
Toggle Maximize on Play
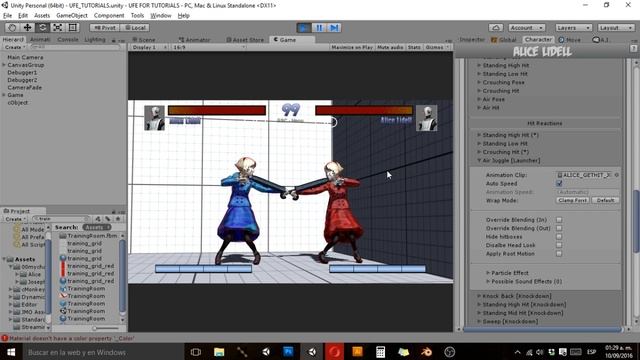pos(352,47)
